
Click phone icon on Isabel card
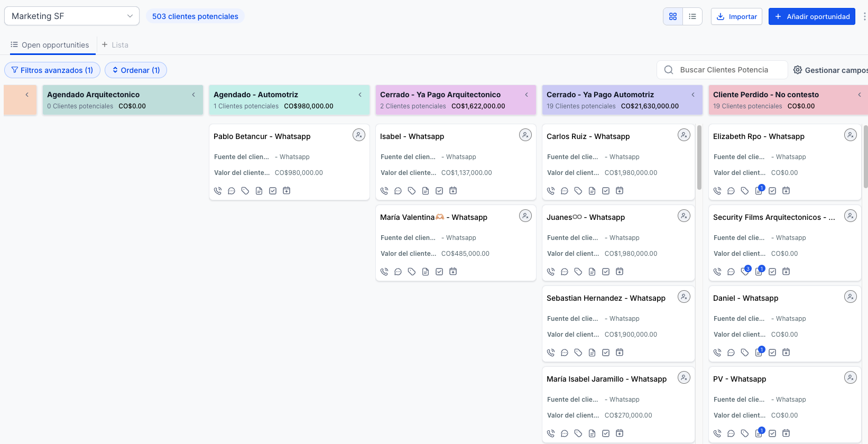click(x=384, y=191)
